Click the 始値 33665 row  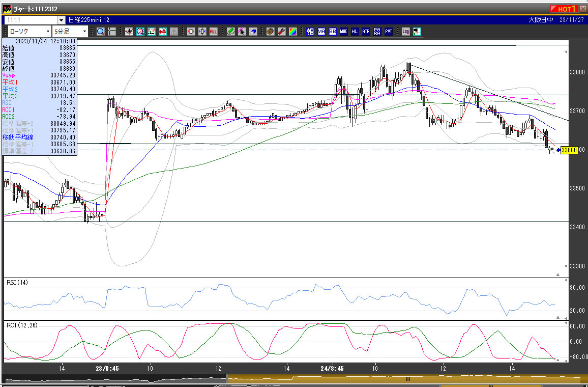(x=39, y=48)
